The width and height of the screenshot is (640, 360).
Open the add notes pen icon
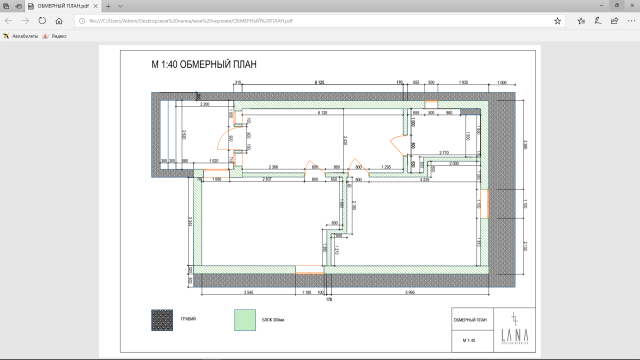598,21
